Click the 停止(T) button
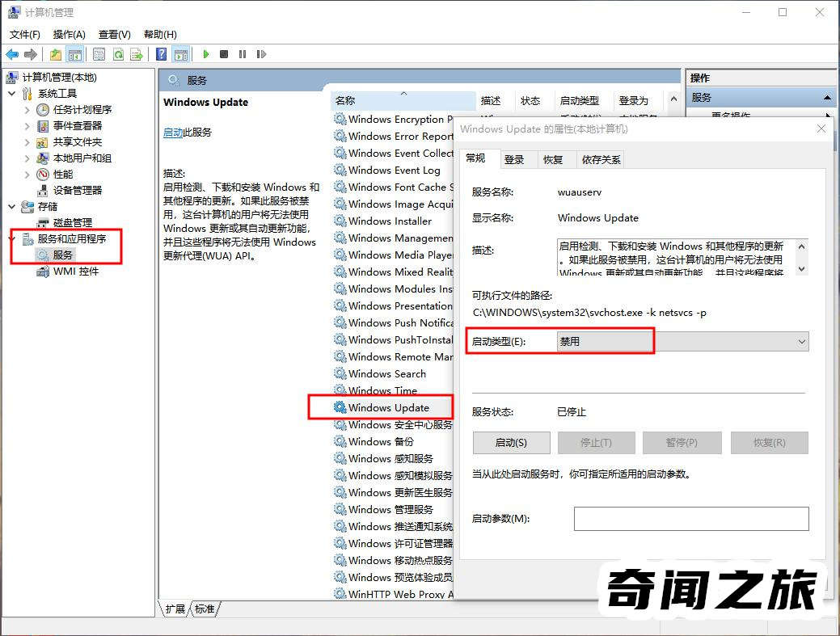Image resolution: width=840 pixels, height=636 pixels. click(597, 443)
